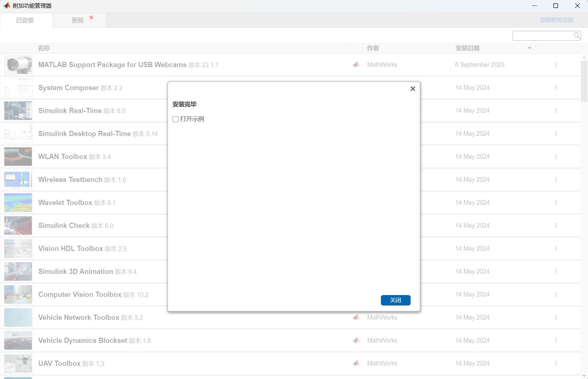
Task: Open options menu for Wavelet Toolbox row
Action: [556, 203]
